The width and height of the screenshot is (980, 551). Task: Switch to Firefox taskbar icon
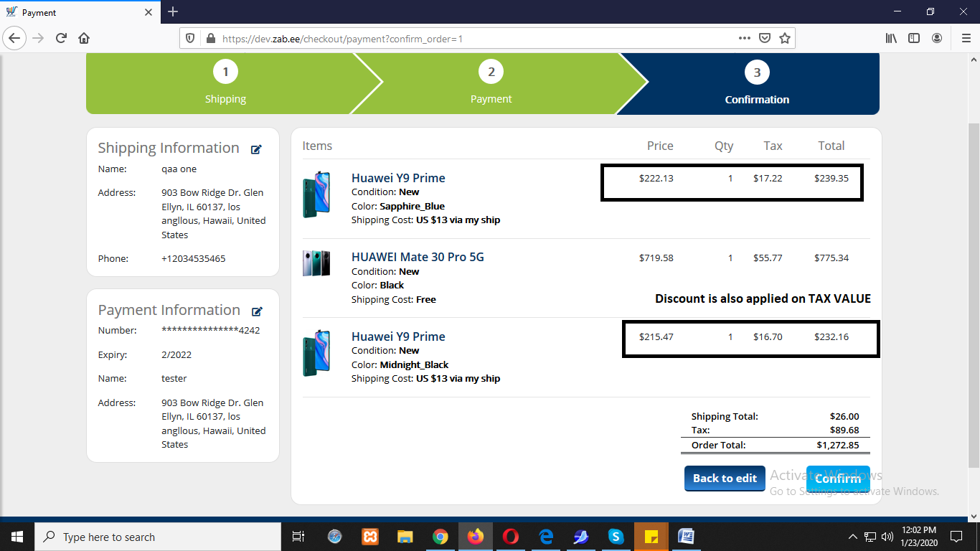(x=476, y=537)
